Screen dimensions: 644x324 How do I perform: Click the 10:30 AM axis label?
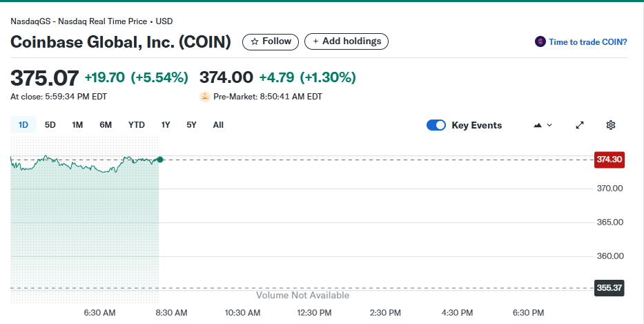tap(242, 313)
